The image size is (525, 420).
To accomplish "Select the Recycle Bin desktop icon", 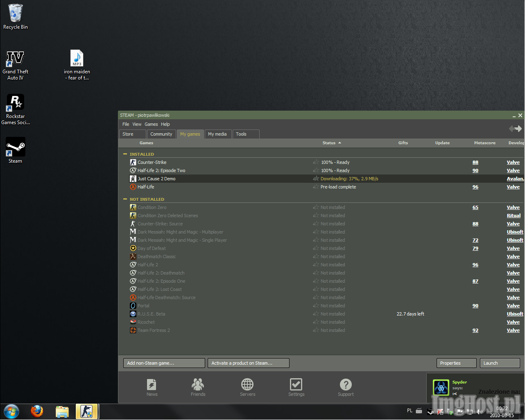I will coord(16,13).
